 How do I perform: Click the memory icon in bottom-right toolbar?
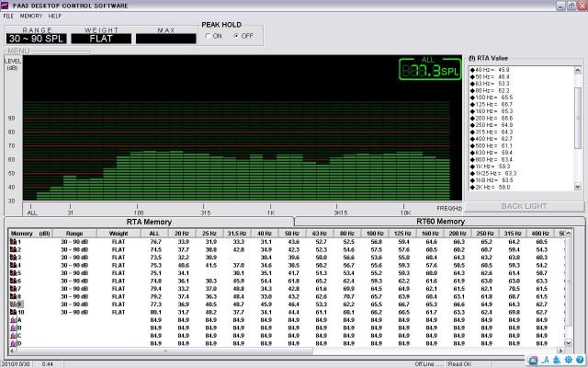coord(533,360)
